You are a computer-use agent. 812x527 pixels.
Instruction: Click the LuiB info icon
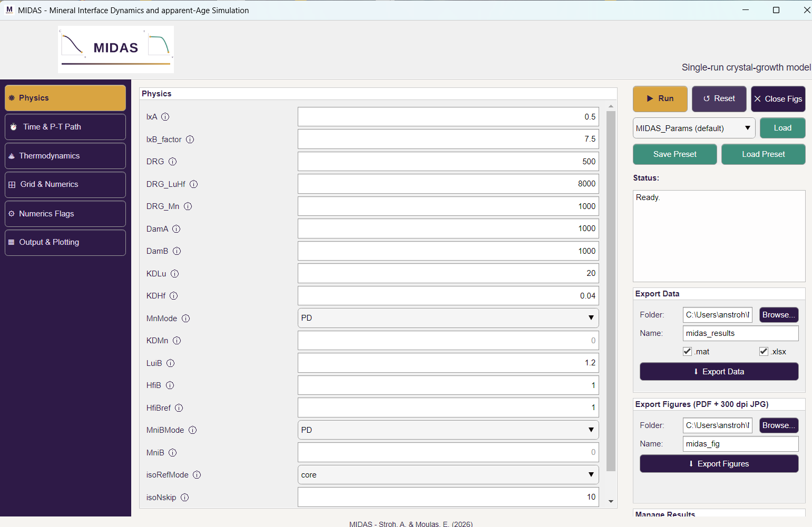tap(170, 363)
